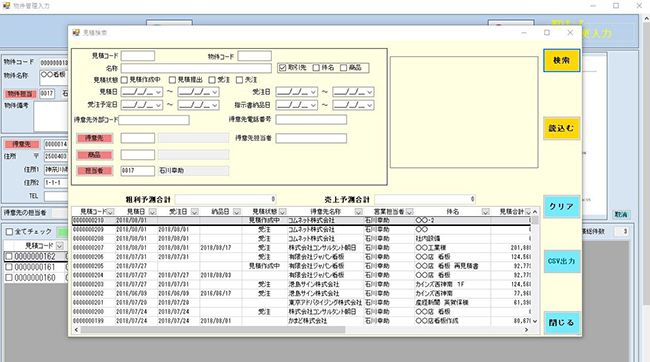Open the 受注日 end date dropdown
Viewport: 650px width, 362px height.
pos(370,92)
